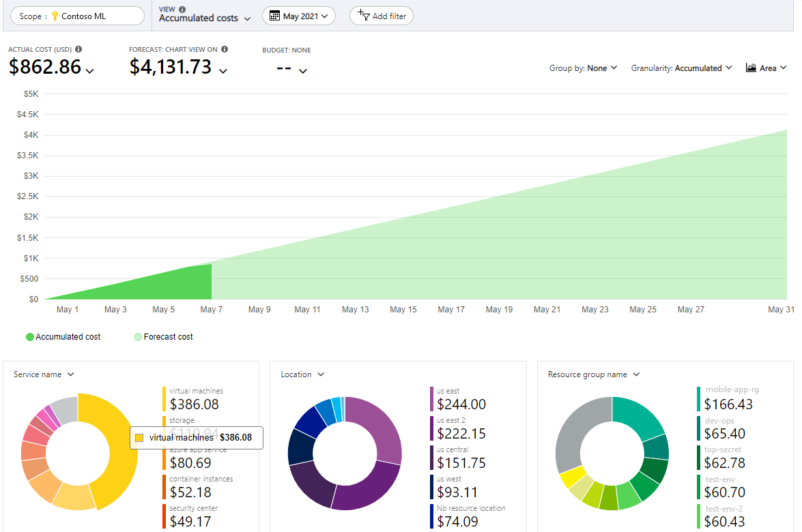Click info icon next to Forecast label
Screen dimensions: 802x532
click(225, 50)
